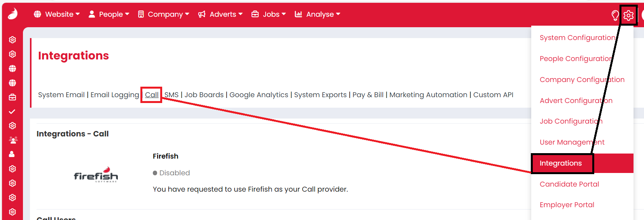
Task: Expand the Jobs menu
Action: 269,14
